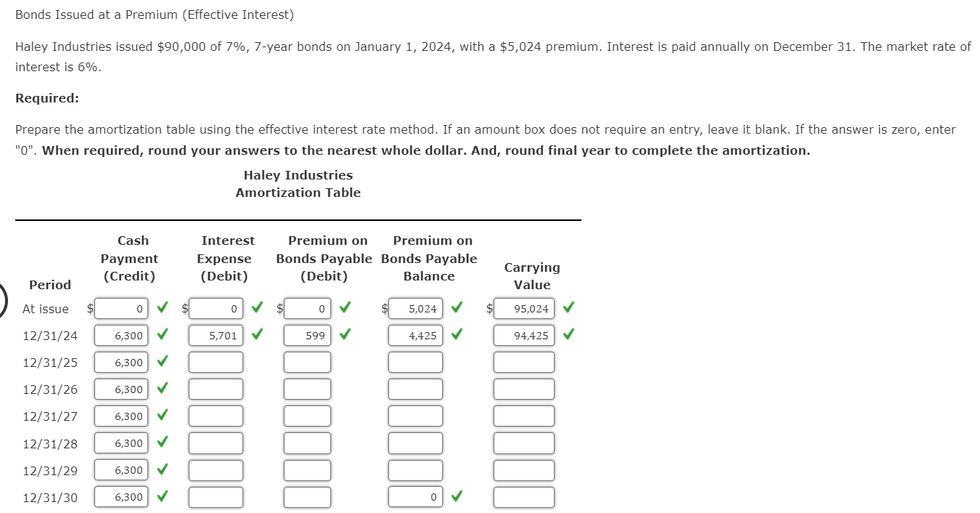Image resolution: width=980 pixels, height=513 pixels.
Task: Click the 5,024 premium balance box at issue
Action: tap(415, 308)
